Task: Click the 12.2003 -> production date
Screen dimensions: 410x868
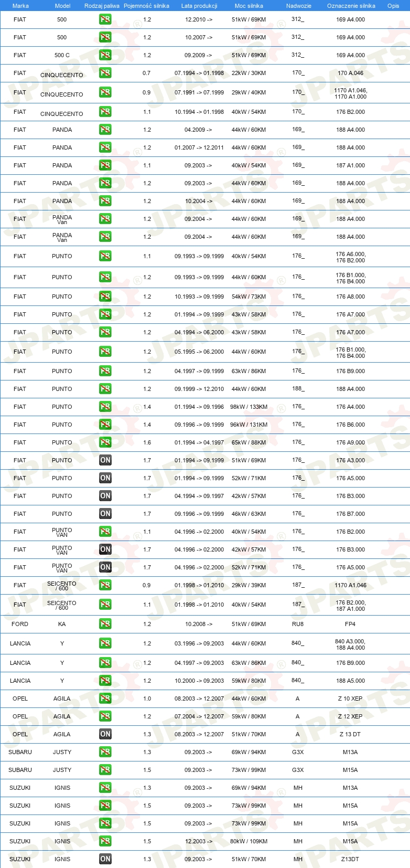Action: coord(199,841)
